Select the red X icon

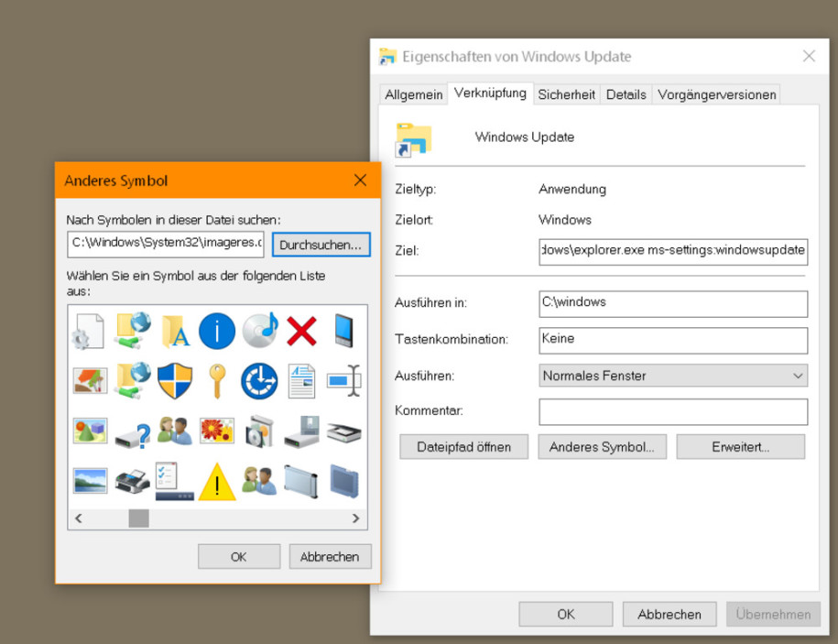tap(302, 331)
